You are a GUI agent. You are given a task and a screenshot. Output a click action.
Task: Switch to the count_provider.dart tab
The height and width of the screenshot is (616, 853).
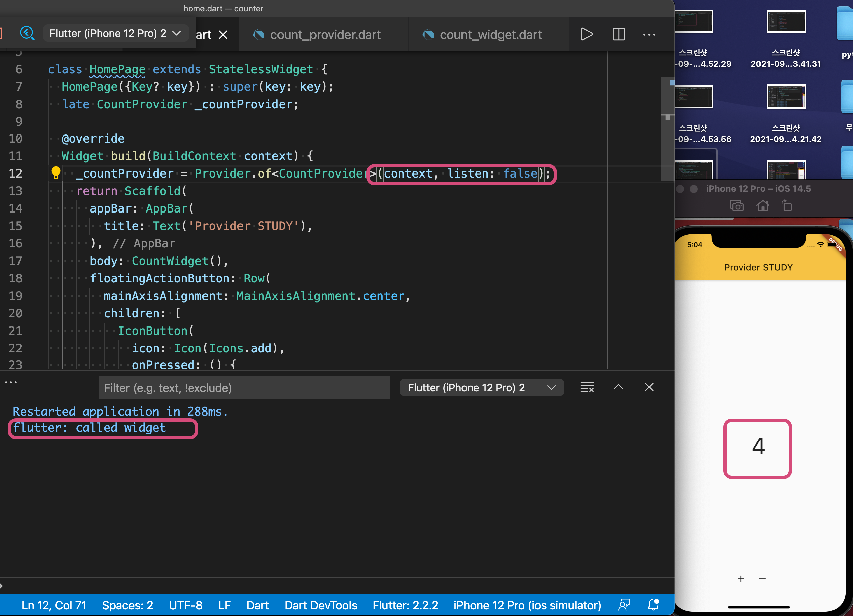325,35
